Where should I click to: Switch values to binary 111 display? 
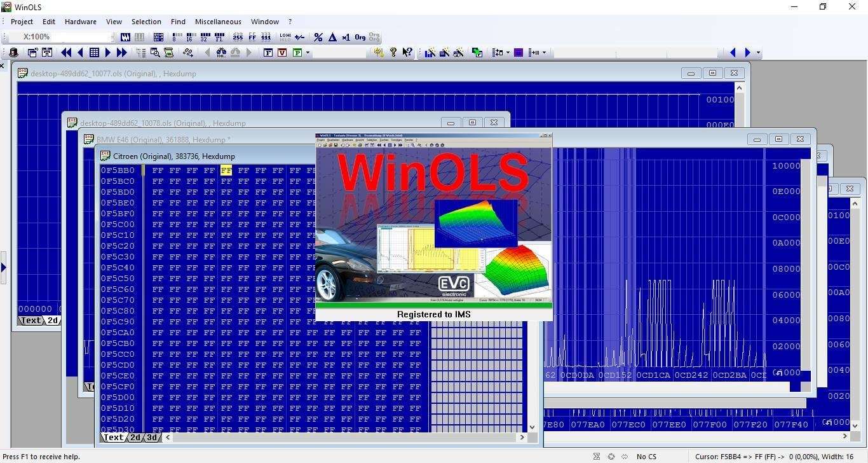(x=266, y=38)
